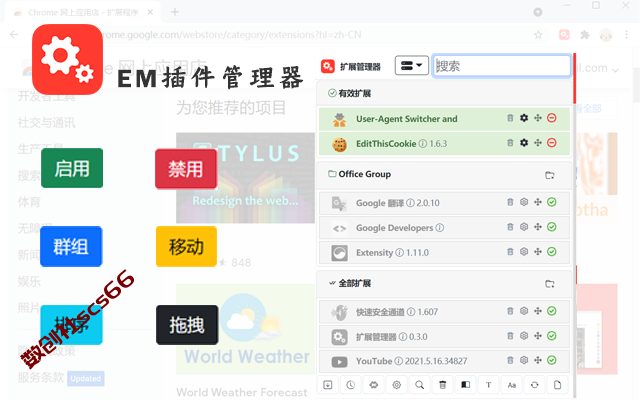Image resolution: width=640 pixels, height=400 pixels.
Task: Click the Chrome web store browser tab
Action: tap(83, 12)
